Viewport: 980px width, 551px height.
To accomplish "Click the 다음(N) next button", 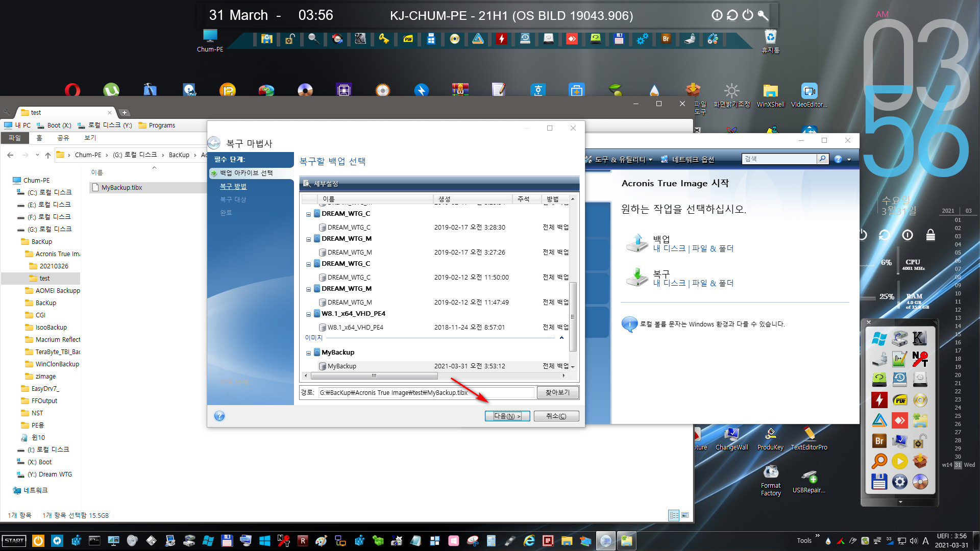I will click(507, 416).
